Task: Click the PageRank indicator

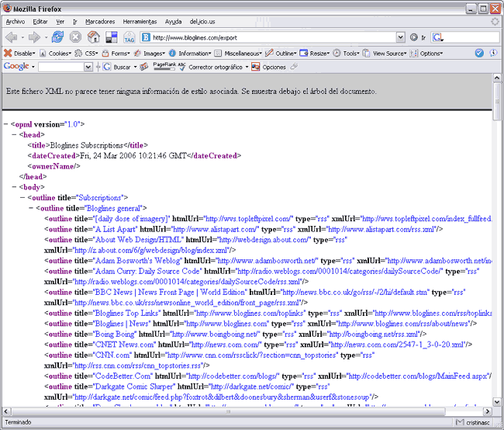Action: point(164,66)
